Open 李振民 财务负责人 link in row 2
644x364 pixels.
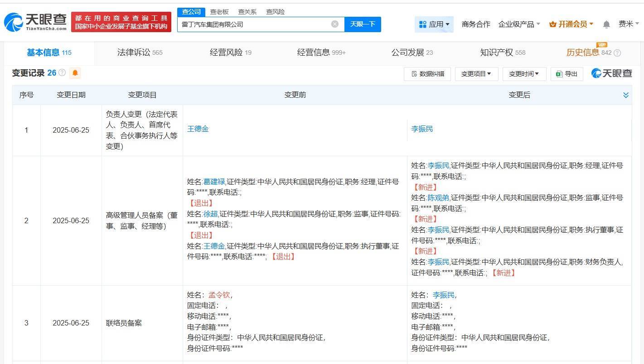[x=438, y=262]
